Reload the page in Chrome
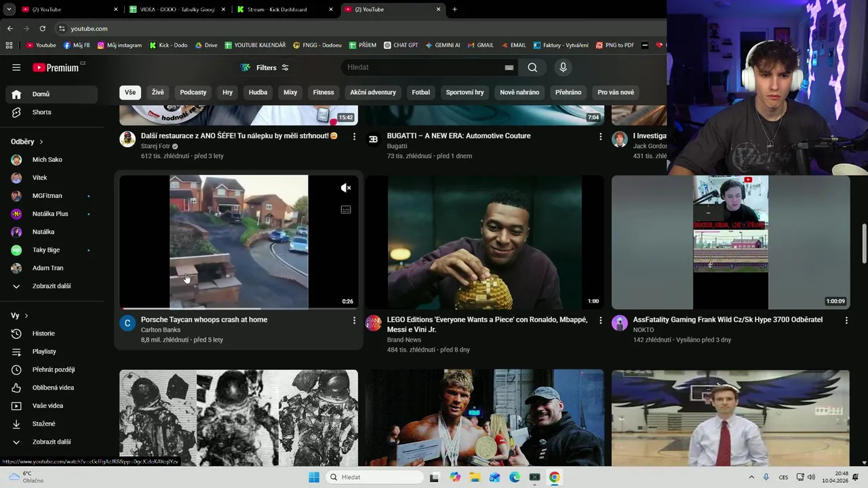The width and height of the screenshot is (868, 488). pyautogui.click(x=42, y=28)
